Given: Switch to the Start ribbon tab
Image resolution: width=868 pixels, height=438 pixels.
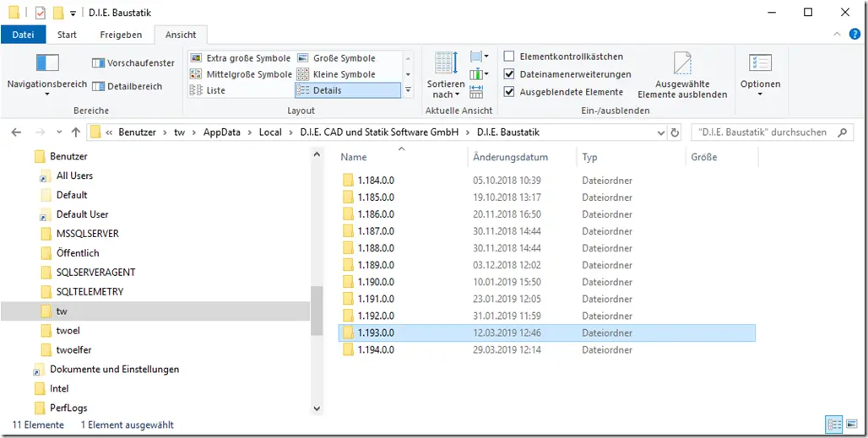Looking at the screenshot, I should click(67, 35).
